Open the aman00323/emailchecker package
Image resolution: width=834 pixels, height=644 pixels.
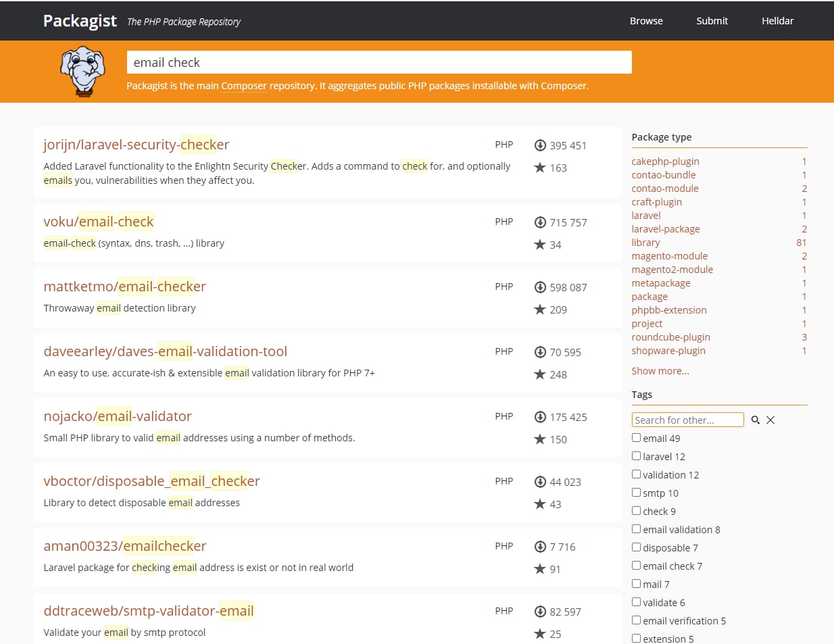pos(125,546)
